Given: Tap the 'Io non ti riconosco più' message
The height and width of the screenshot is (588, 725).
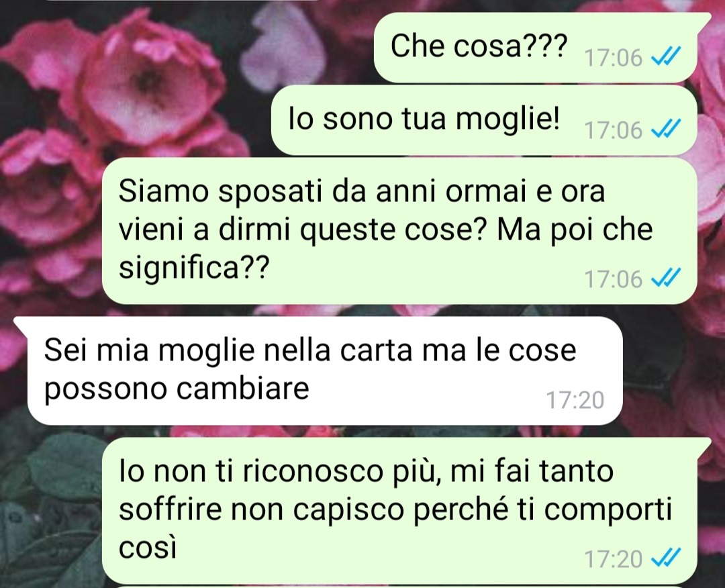Looking at the screenshot, I should pos(399,511).
